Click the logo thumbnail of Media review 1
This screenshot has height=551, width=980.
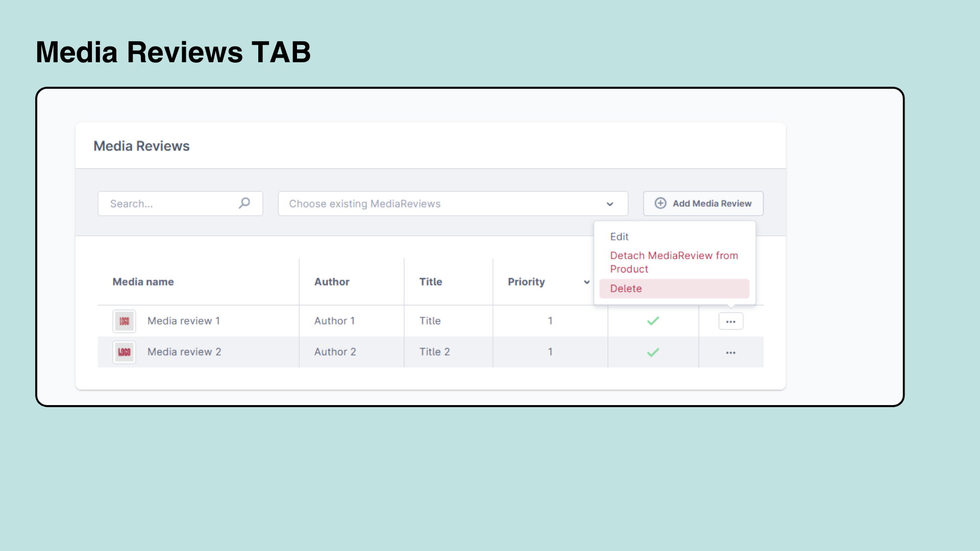[124, 321]
